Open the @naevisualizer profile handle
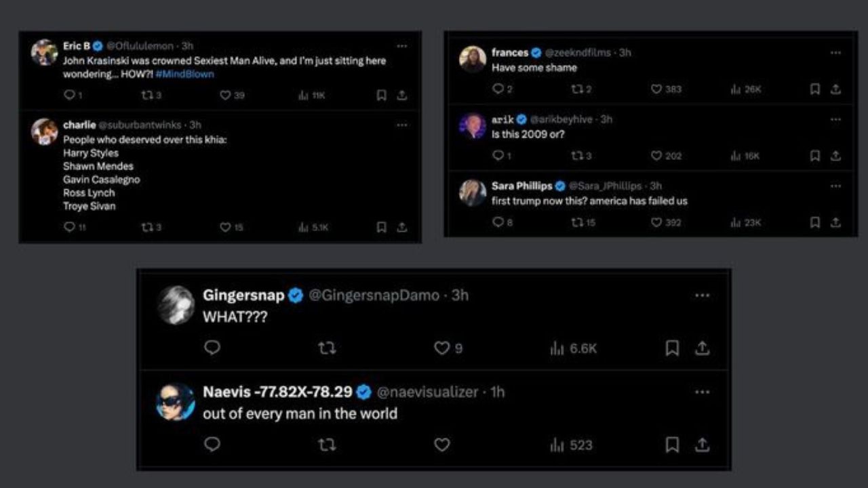The image size is (868, 488). click(x=427, y=392)
